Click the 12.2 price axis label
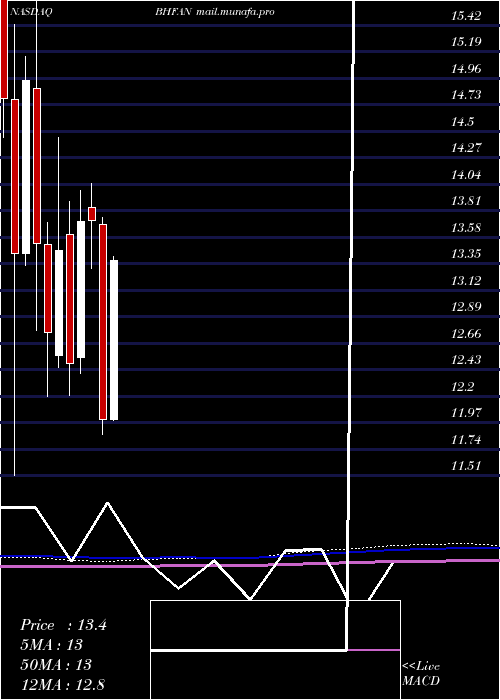The width and height of the screenshot is (500, 700). point(462,387)
